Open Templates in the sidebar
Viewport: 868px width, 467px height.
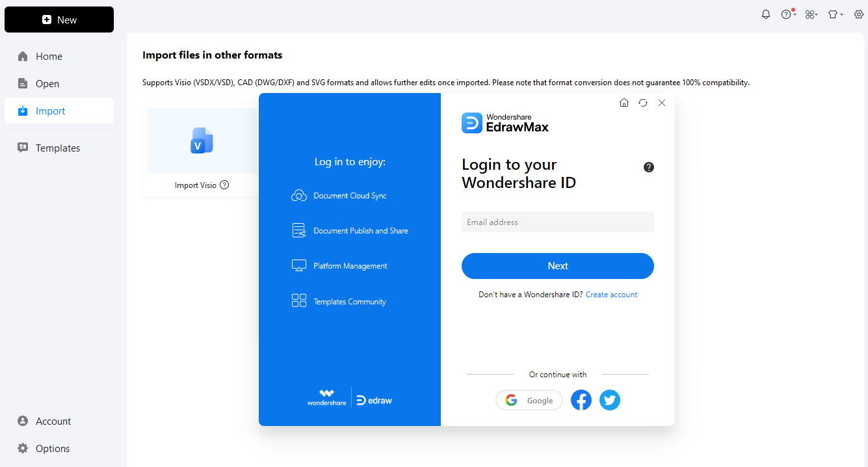59,148
